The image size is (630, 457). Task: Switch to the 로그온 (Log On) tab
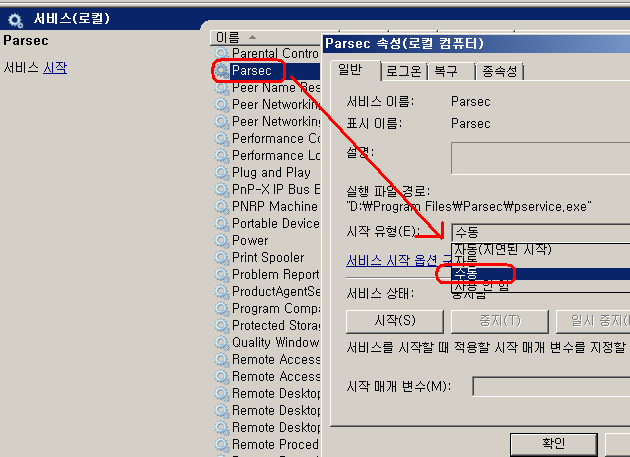click(403, 72)
